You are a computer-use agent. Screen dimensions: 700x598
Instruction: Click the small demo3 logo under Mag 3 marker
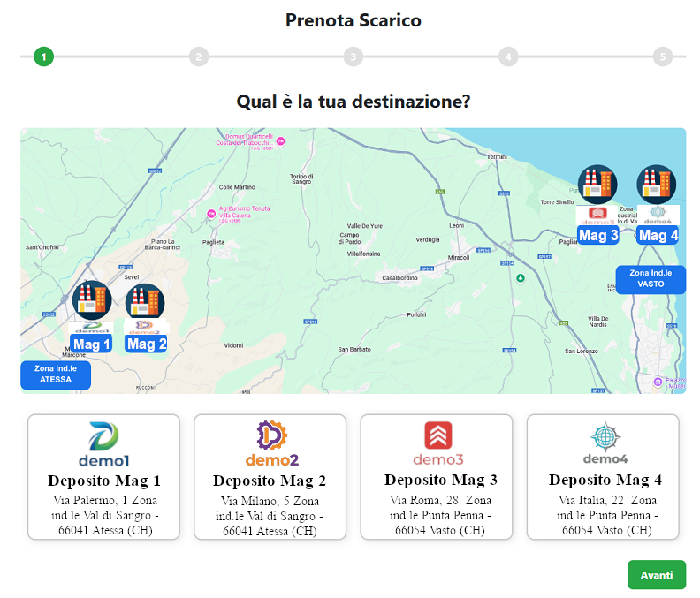pyautogui.click(x=597, y=216)
